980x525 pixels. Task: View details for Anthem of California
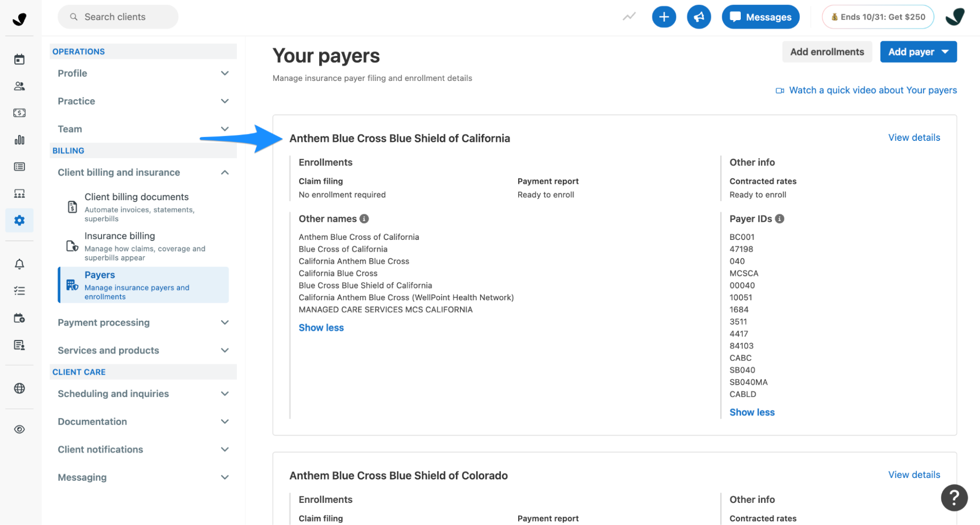pos(914,138)
